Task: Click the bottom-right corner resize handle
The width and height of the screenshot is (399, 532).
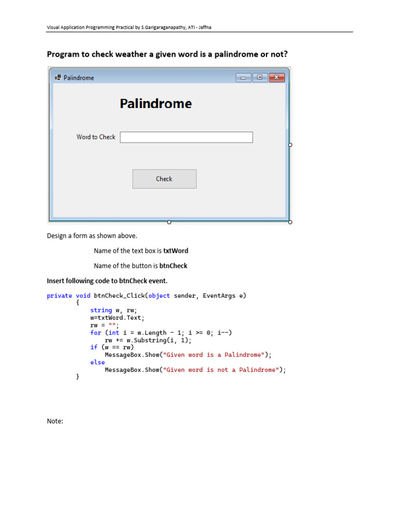Action: 290,222
